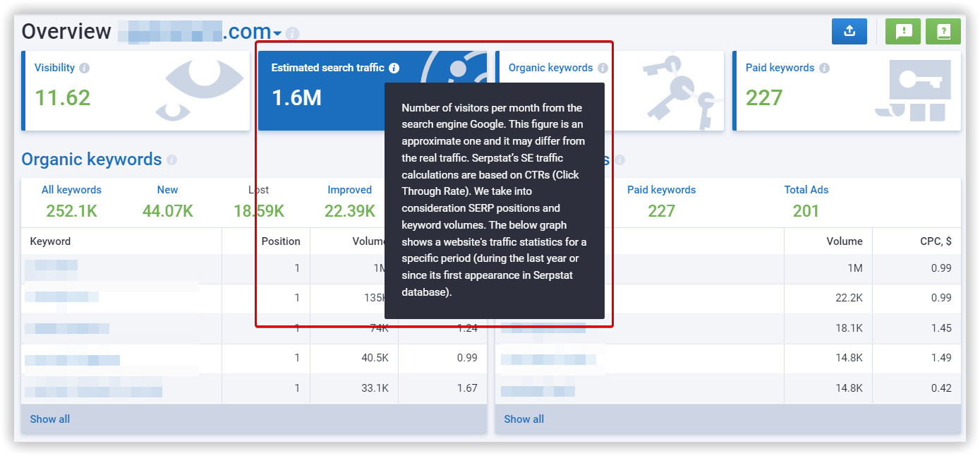
Task: Switch to the New 44.07K tab
Action: (168, 201)
